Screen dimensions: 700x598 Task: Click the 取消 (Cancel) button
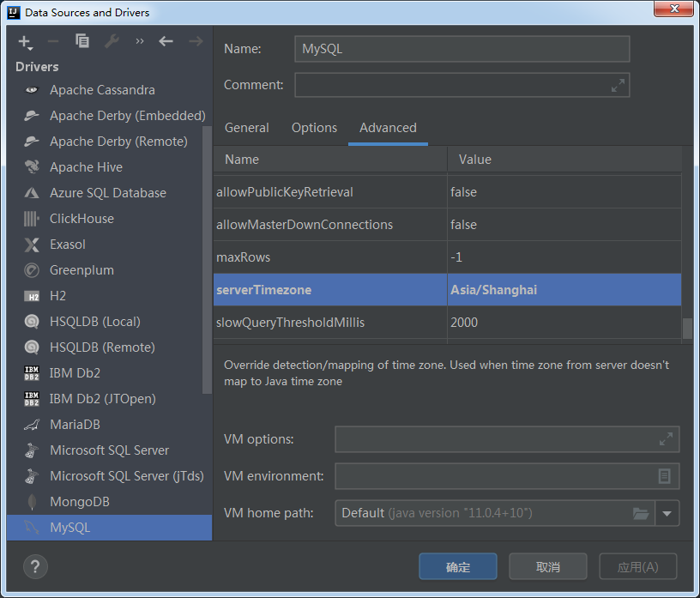pos(548,567)
